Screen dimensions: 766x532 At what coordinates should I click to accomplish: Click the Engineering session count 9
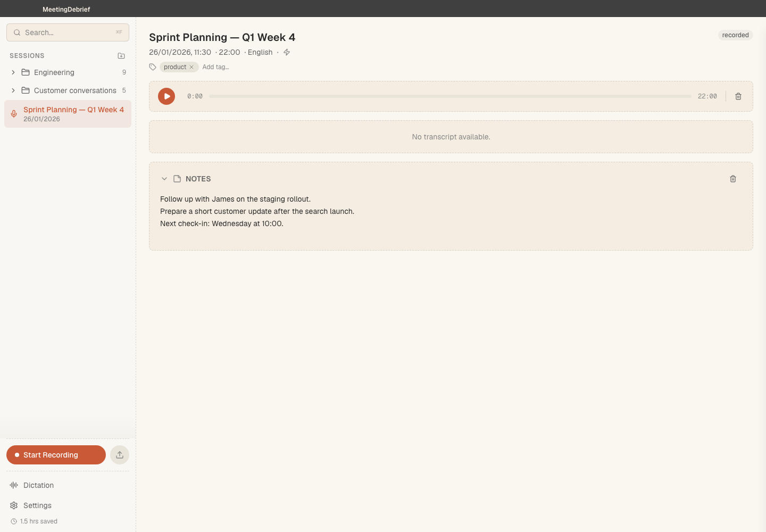pos(124,72)
